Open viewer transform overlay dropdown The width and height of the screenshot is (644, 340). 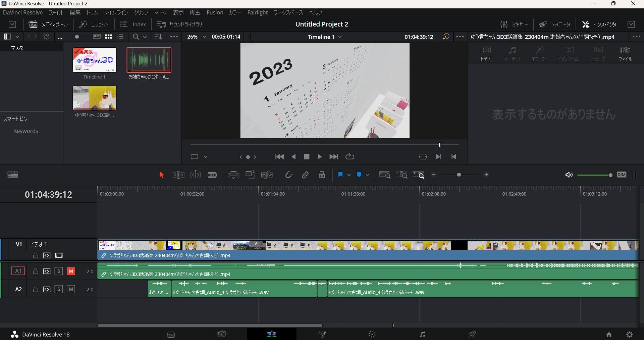[x=206, y=157]
